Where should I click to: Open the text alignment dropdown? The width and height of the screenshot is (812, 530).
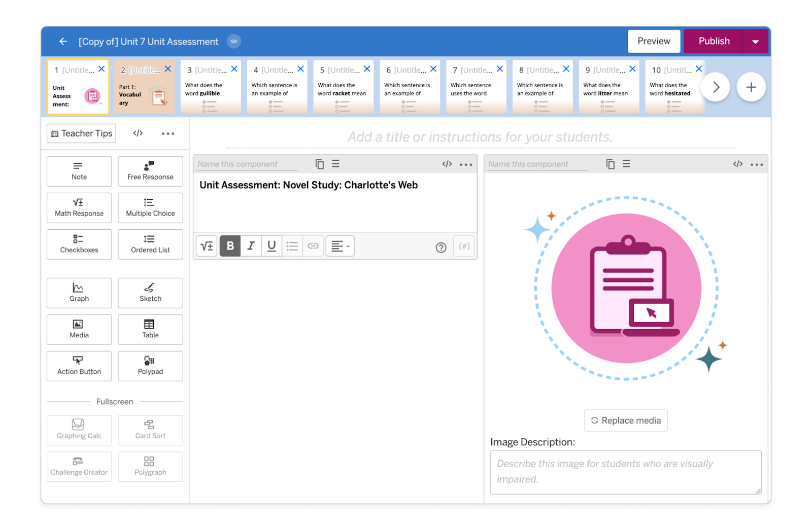pyautogui.click(x=340, y=246)
